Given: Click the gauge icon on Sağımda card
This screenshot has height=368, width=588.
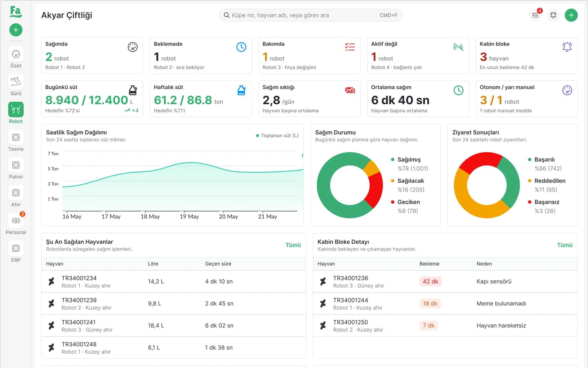Looking at the screenshot, I should pyautogui.click(x=133, y=47).
